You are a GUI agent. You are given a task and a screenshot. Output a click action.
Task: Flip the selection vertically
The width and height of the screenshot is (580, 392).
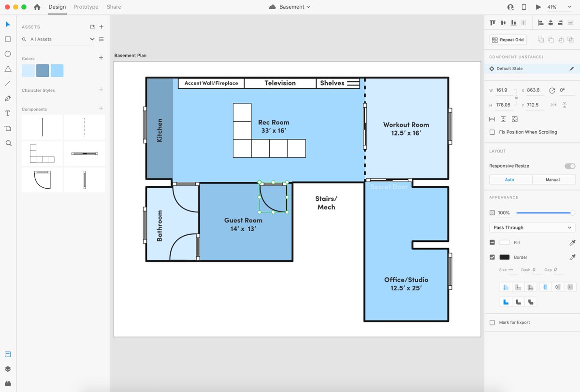(565, 105)
